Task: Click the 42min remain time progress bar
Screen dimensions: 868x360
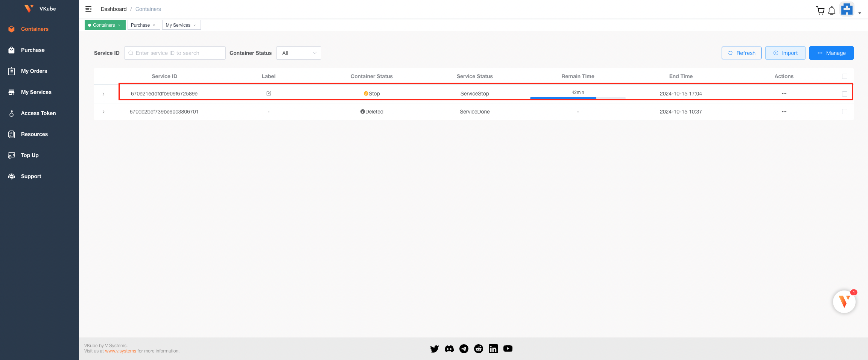Action: click(578, 98)
